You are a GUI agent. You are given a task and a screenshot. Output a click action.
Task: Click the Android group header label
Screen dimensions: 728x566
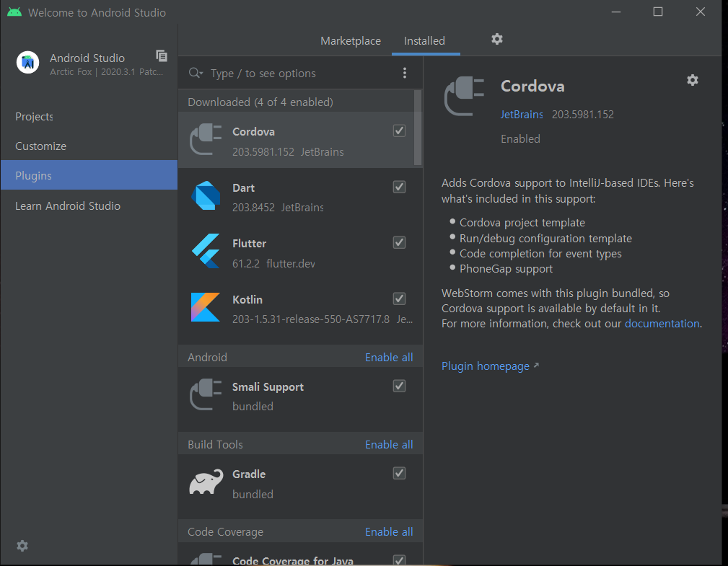207,357
